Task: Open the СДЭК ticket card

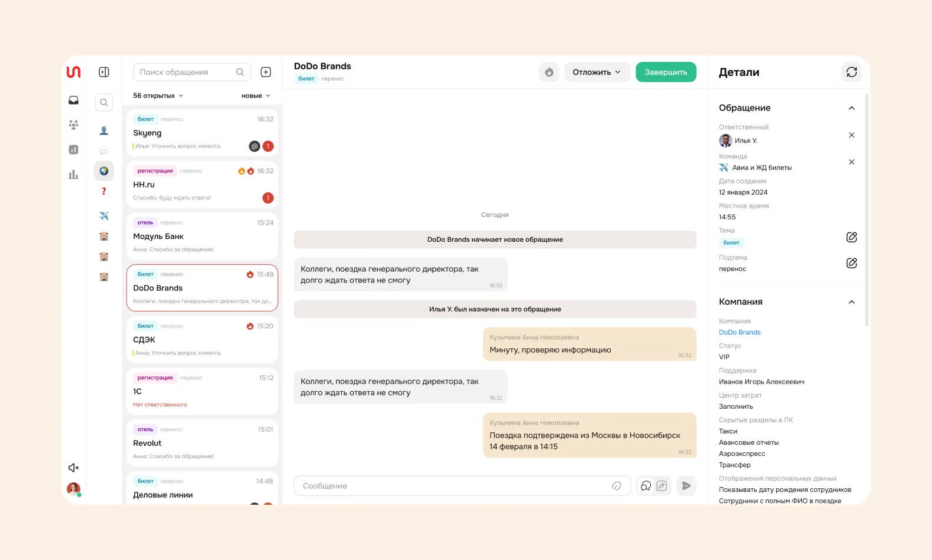Action: 202,340
